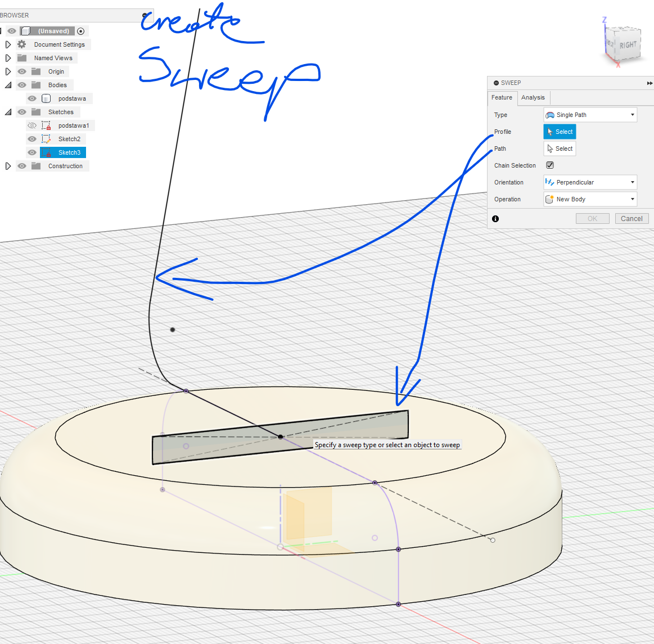Click the Document Settings gear icon
The height and width of the screenshot is (644, 654).
tap(22, 44)
